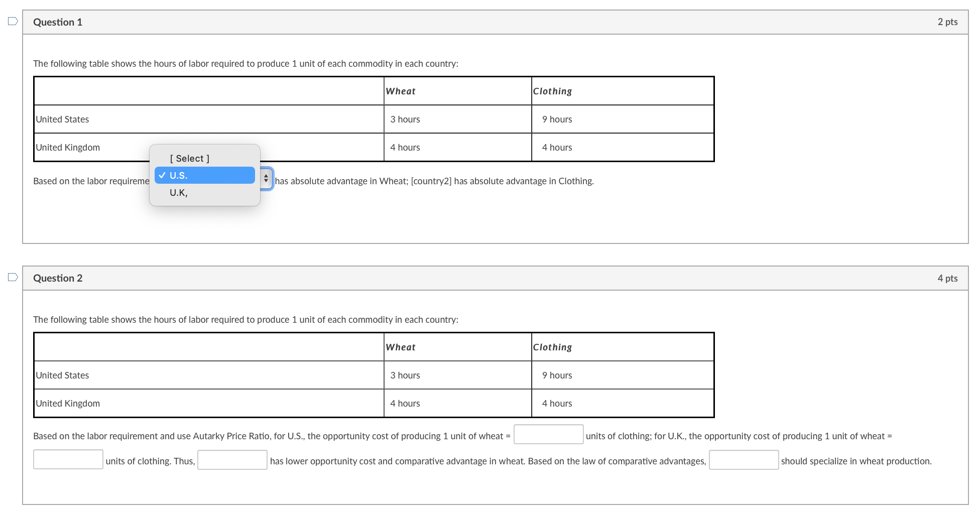Click the lower opportunity cost country input field
The image size is (980, 512).
tap(232, 460)
